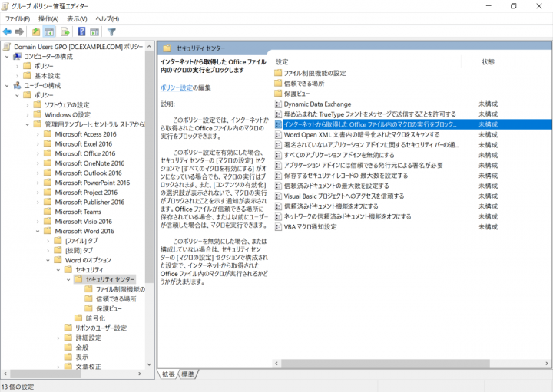
Task: Open 信頼できる場所 folder in settings list
Action: (304, 84)
